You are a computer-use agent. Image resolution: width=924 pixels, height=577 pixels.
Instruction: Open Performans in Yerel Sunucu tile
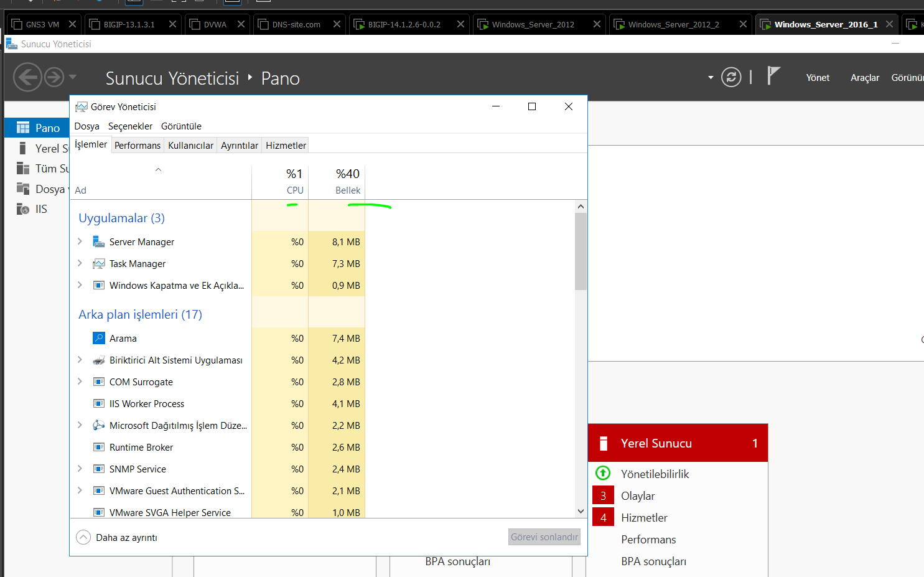(x=648, y=540)
